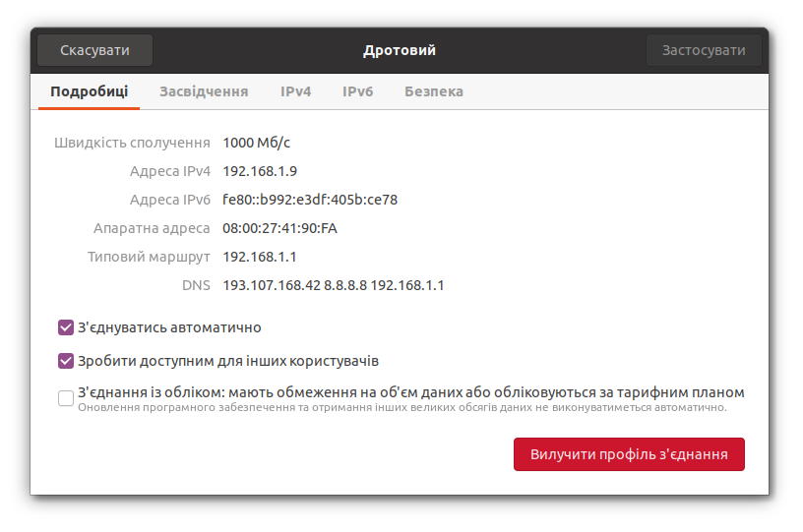
Task: Open the IPv4 tab
Action: pos(295,91)
